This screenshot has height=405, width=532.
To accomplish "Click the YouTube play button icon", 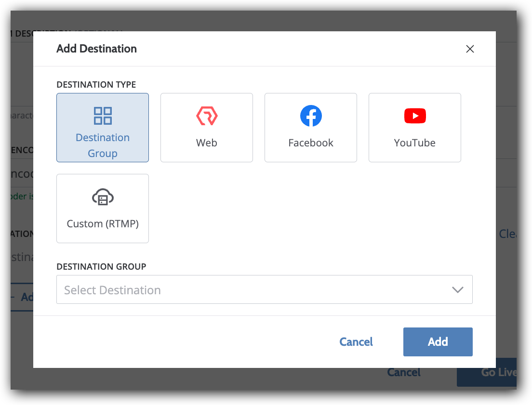I will [x=414, y=116].
